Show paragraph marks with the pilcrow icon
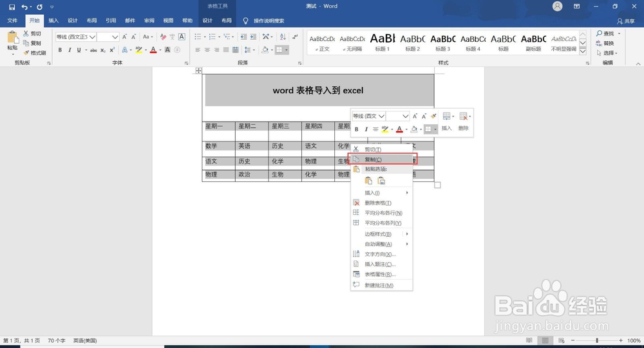This screenshot has width=644, height=348. pos(295,37)
